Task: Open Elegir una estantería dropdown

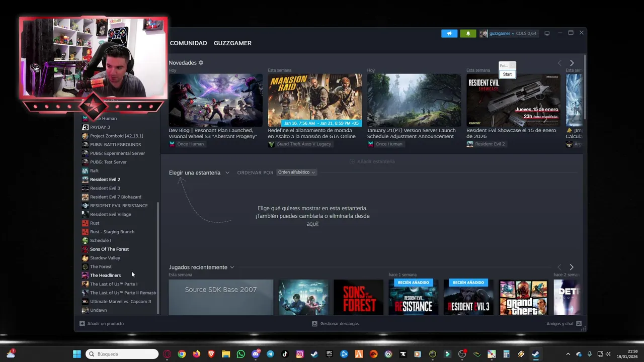Action: coord(199,172)
